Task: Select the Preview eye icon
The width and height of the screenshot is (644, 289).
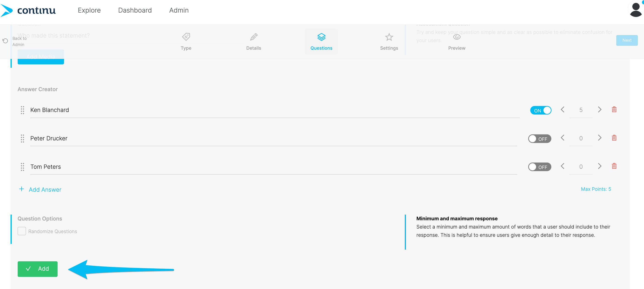Action: coord(457,37)
